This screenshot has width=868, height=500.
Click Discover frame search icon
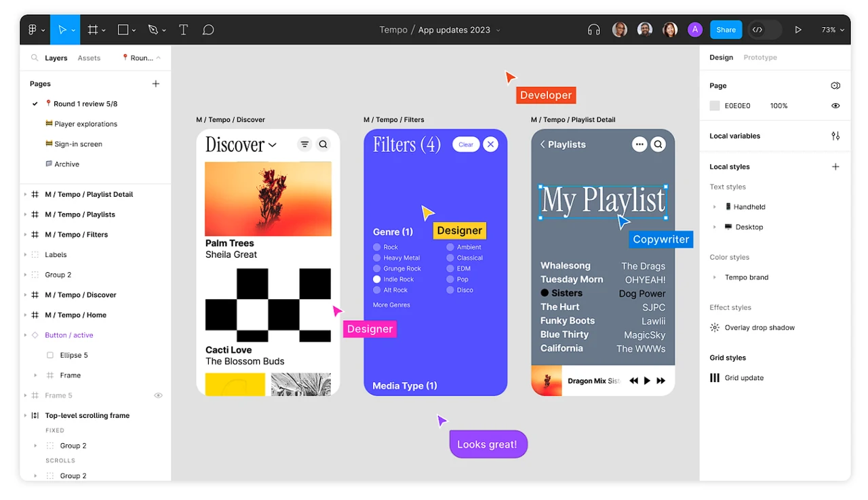323,144
